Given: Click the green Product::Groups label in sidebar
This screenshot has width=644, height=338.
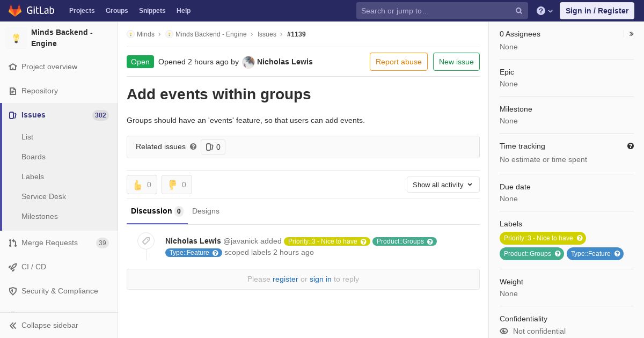Looking at the screenshot, I should coord(532,254).
